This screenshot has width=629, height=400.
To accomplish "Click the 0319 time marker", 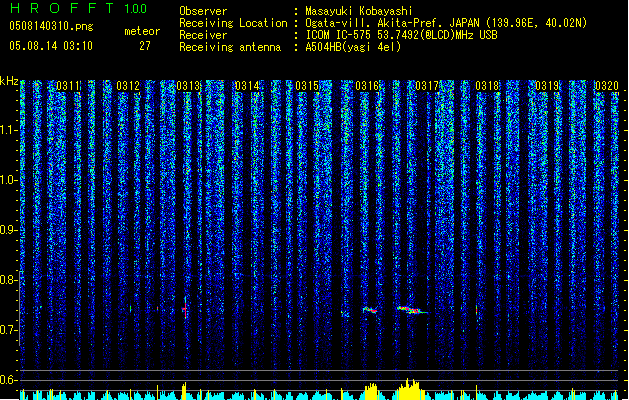I will pyautogui.click(x=547, y=85).
